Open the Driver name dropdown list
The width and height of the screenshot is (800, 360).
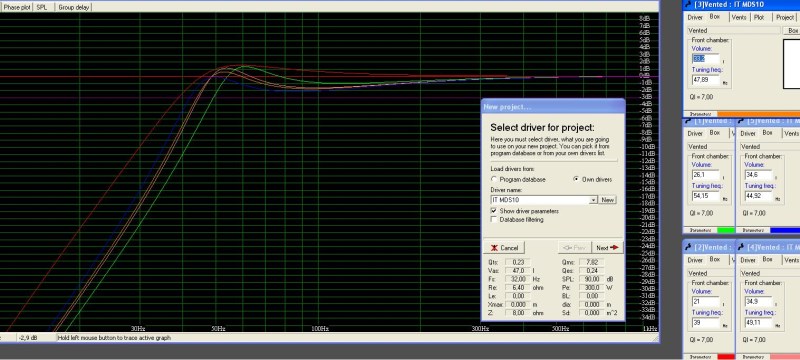[593, 200]
